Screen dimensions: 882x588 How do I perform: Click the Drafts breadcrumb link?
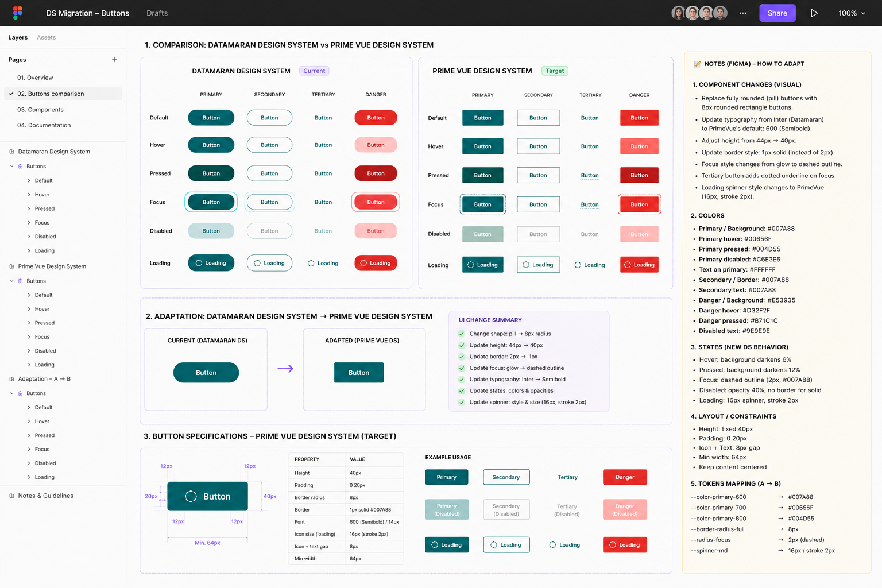[157, 13]
